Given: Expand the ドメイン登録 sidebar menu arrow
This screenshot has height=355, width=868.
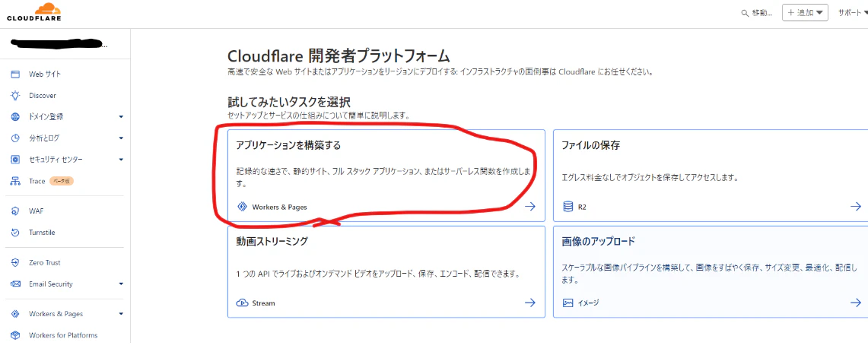Looking at the screenshot, I should point(121,116).
